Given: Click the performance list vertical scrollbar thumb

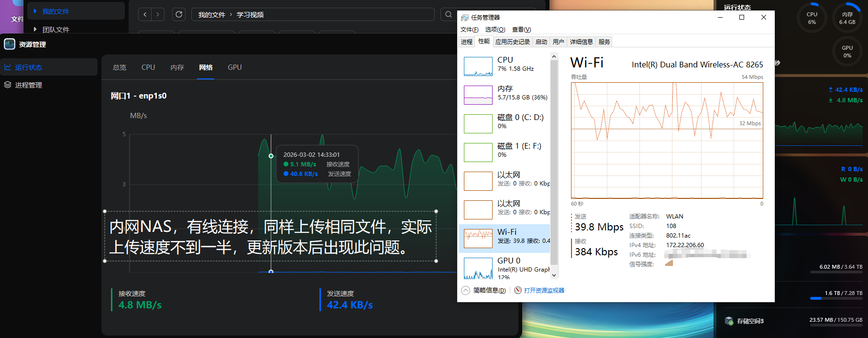Looking at the screenshot, I should (x=554, y=163).
